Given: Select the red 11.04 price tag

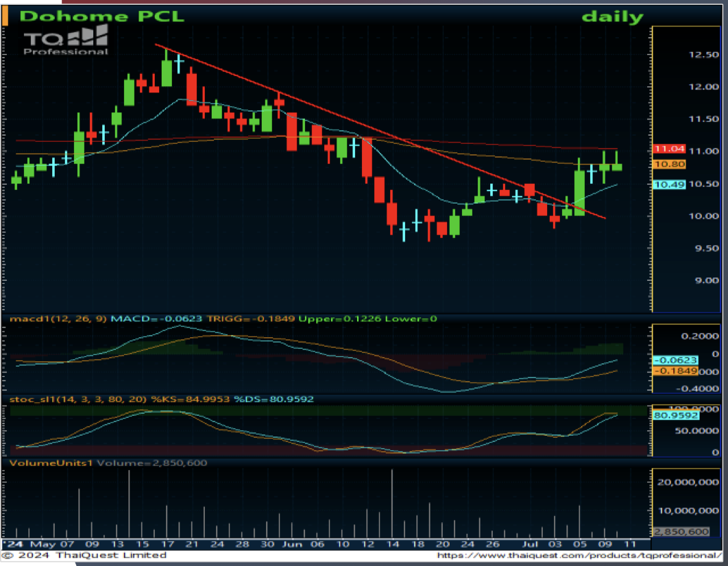Looking at the screenshot, I should [x=669, y=149].
